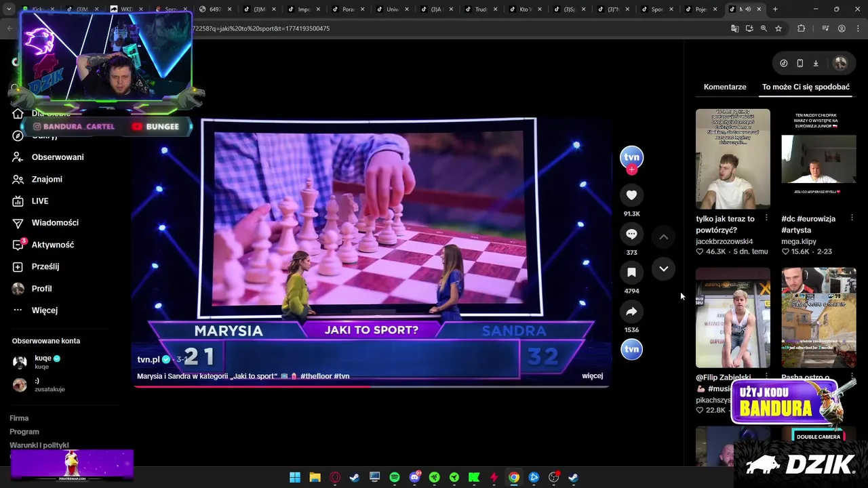Share the video with the arrow icon
The image size is (868, 488).
(631, 311)
